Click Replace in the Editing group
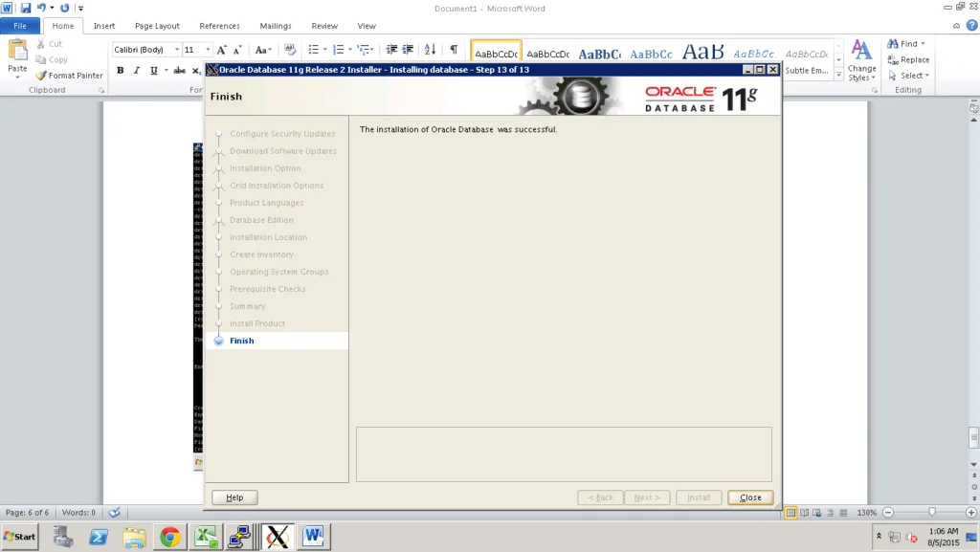 click(x=908, y=59)
